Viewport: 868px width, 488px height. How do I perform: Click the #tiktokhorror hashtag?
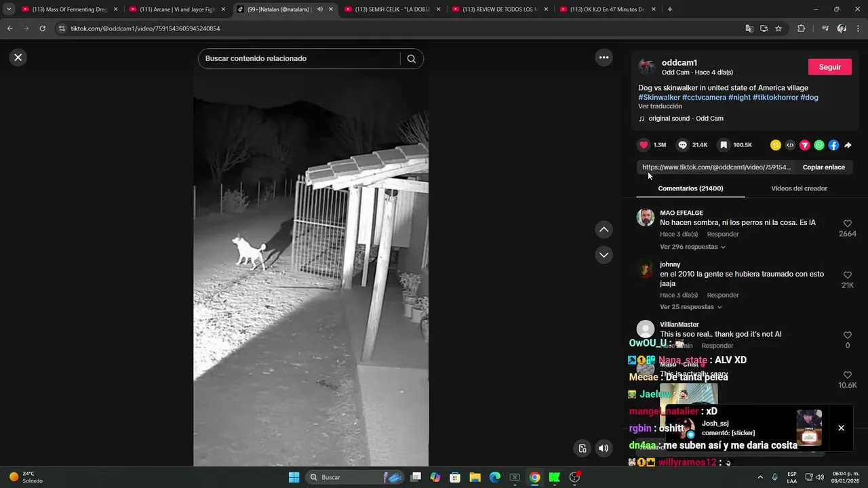pos(775,98)
